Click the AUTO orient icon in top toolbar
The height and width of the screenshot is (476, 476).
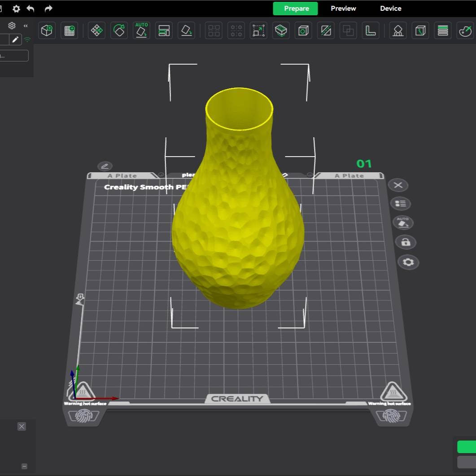point(141,31)
